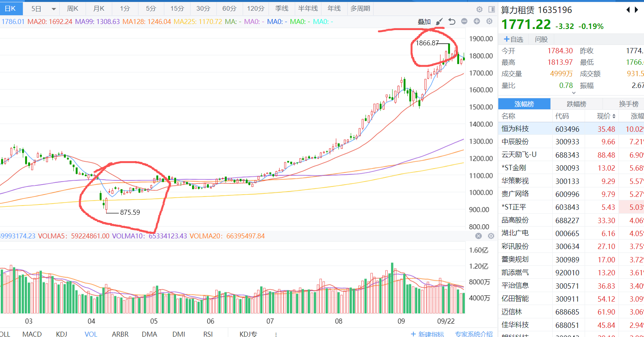Sort list by 现价 column

(x=606, y=116)
